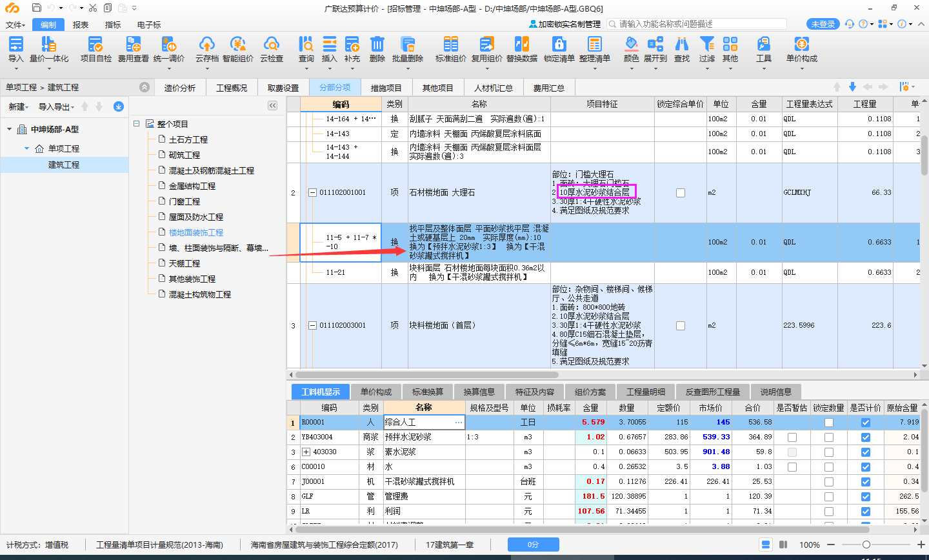Switch to the 单价构成 bottom tab
The height and width of the screenshot is (560, 929).
376,392
